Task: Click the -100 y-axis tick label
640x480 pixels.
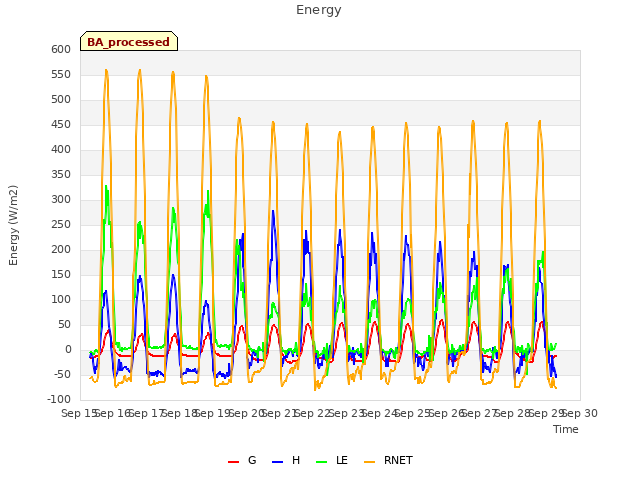Action: click(x=59, y=400)
